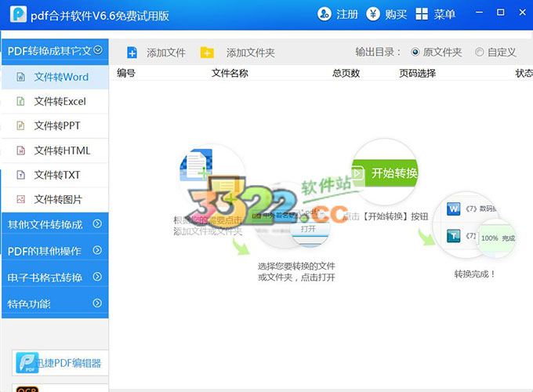Screen dimensions: 533x392
Task: Expand the 其他文件转换成 section
Action: [97, 223]
